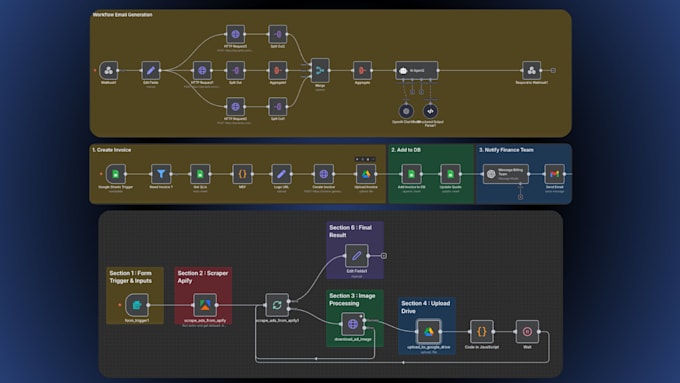Select 'Section 2 : Scraper Apify' heading
The height and width of the screenshot is (383, 680).
click(203, 277)
